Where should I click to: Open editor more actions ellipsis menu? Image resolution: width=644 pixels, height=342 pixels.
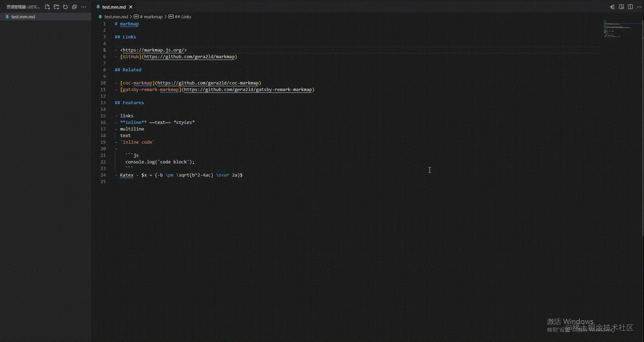(639, 7)
